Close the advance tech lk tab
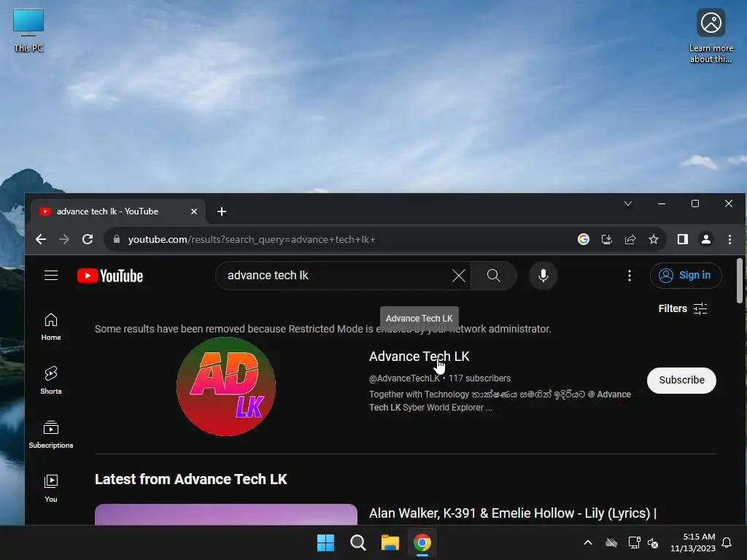Screen dimensions: 747x560 (194, 211)
